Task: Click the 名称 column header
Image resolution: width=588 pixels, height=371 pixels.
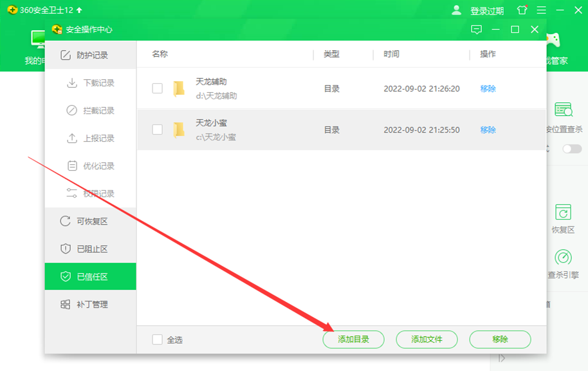Action: click(160, 54)
